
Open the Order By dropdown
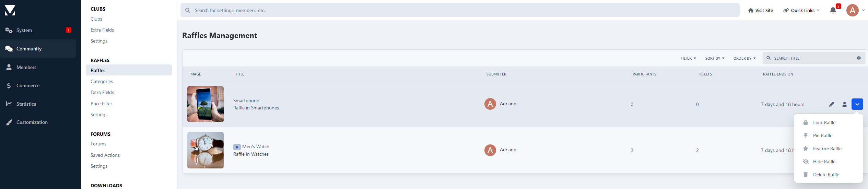coord(744,58)
